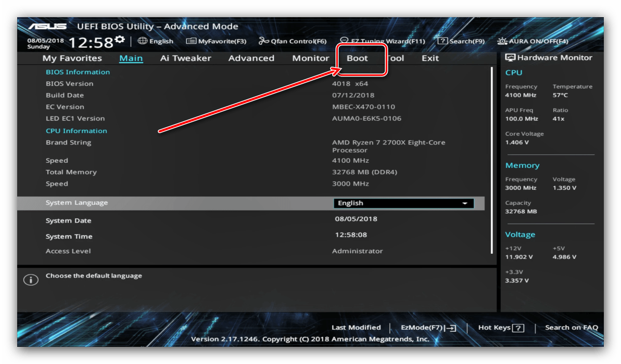Open the Exit menu tab
This screenshot has height=364, width=621.
(x=430, y=58)
